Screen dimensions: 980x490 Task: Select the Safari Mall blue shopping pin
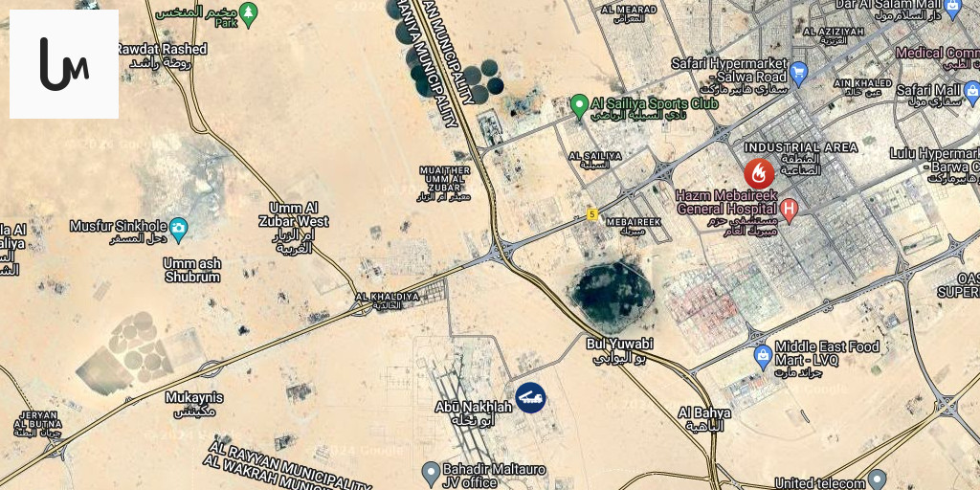click(971, 92)
